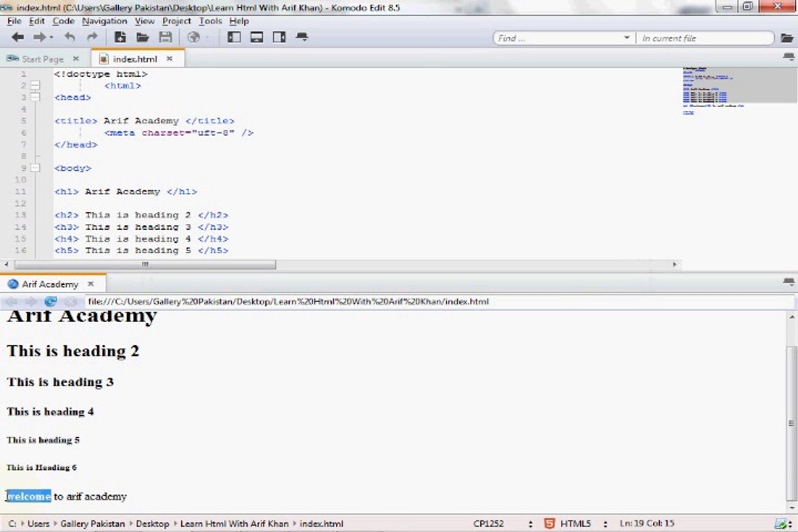Click the preview scrollbar up arrow
798x532 pixels.
pyautogui.click(x=791, y=317)
